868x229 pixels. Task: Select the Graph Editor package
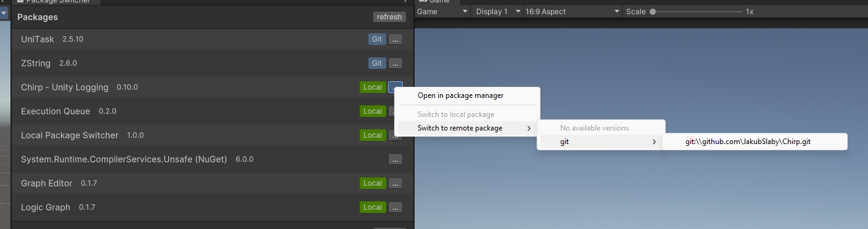tap(47, 183)
